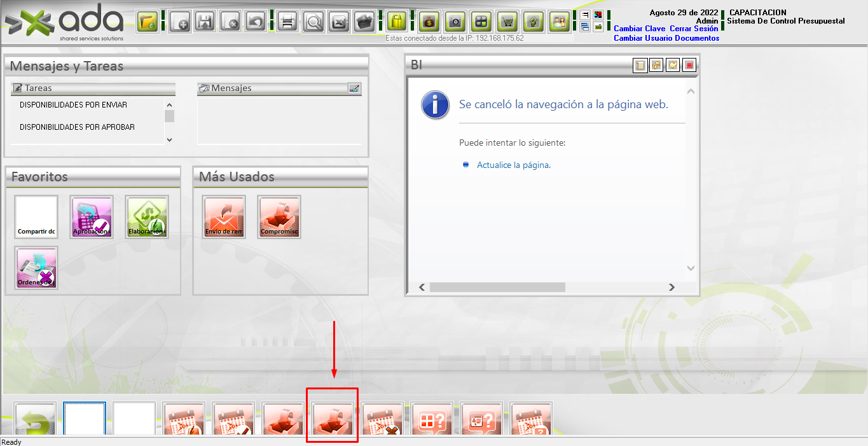
Task: Click BI panel vertical scroll down arrow
Action: coord(691,268)
